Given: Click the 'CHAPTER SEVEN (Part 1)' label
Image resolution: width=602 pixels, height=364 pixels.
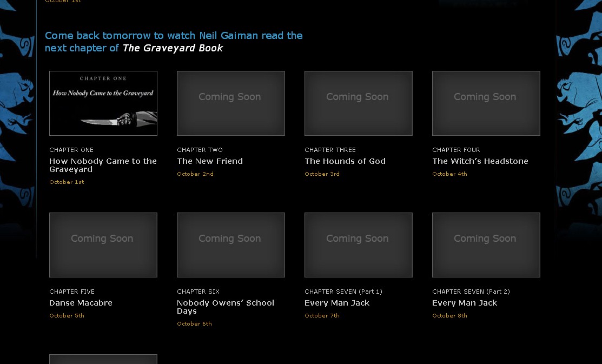Looking at the screenshot, I should [x=343, y=292].
